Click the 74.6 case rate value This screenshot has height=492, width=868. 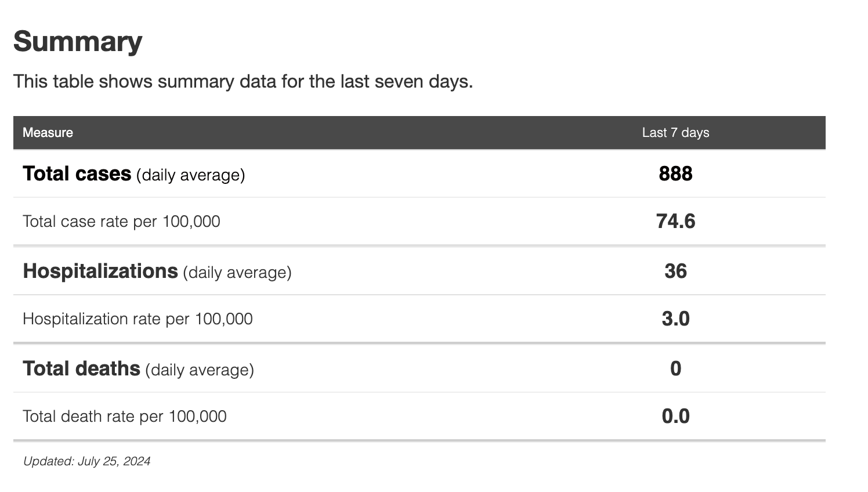675,222
